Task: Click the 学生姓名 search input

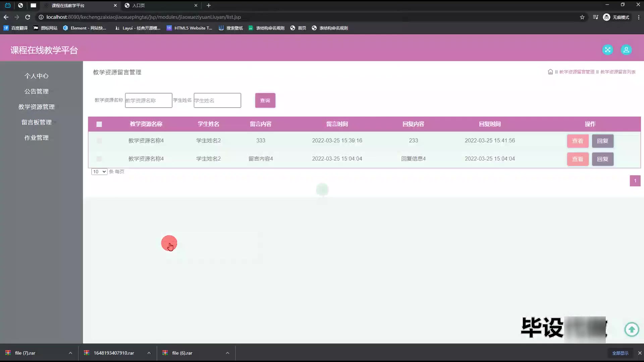Action: (217, 100)
